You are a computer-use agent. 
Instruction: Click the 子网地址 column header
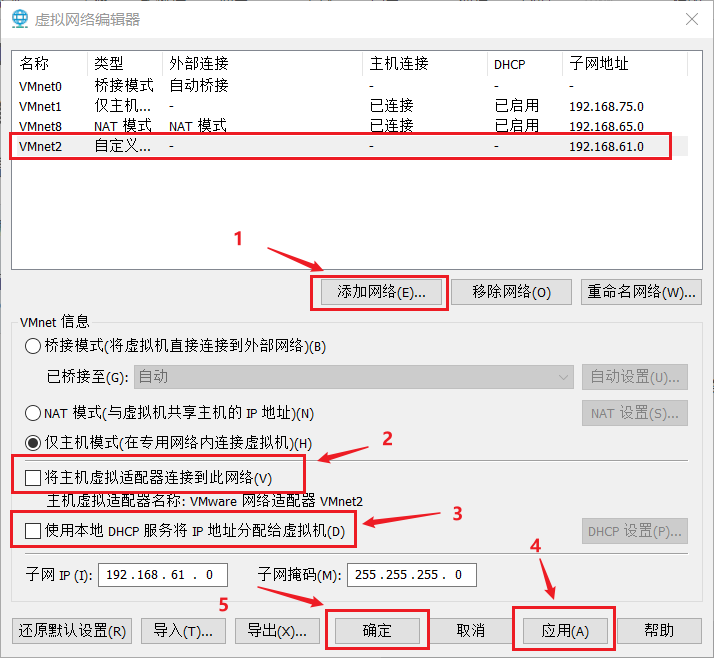click(625, 64)
